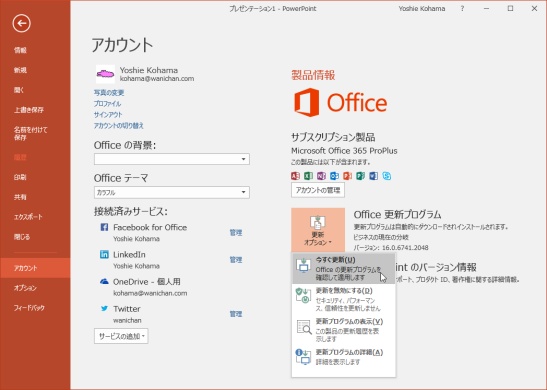The image size is (547, 390).
Task: Open the サービスの追加 dropdown button
Action: coord(121,336)
